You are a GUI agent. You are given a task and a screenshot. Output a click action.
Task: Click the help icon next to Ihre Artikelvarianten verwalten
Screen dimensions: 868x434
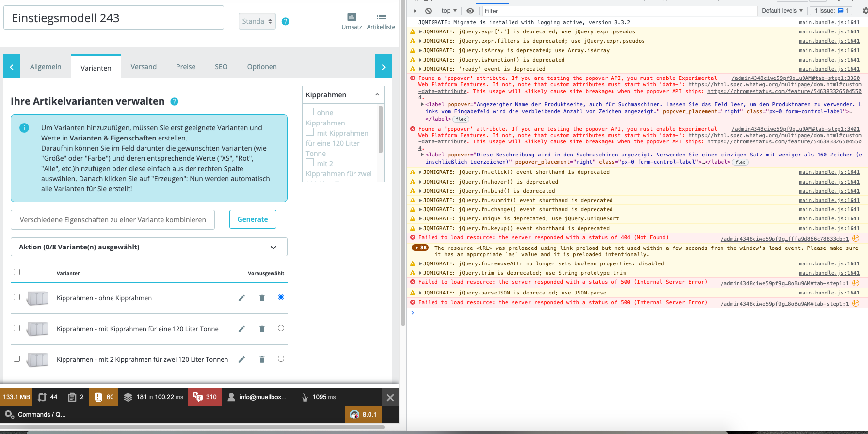175,101
